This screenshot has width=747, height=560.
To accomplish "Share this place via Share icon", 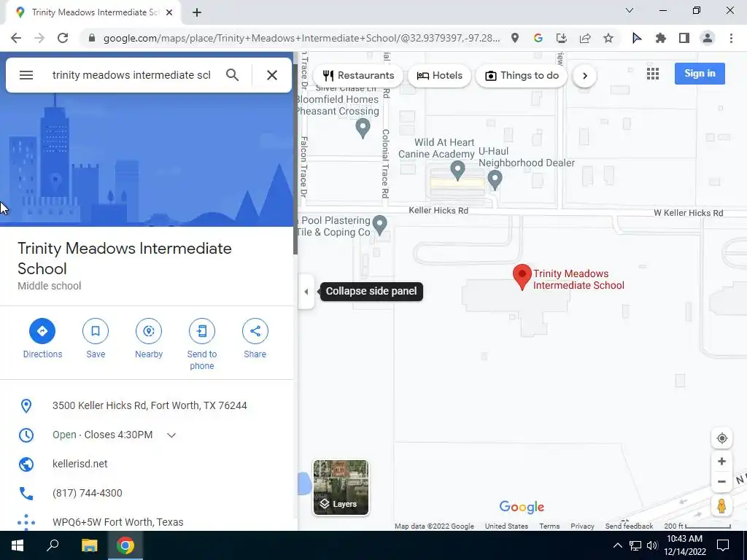I will pyautogui.click(x=255, y=331).
